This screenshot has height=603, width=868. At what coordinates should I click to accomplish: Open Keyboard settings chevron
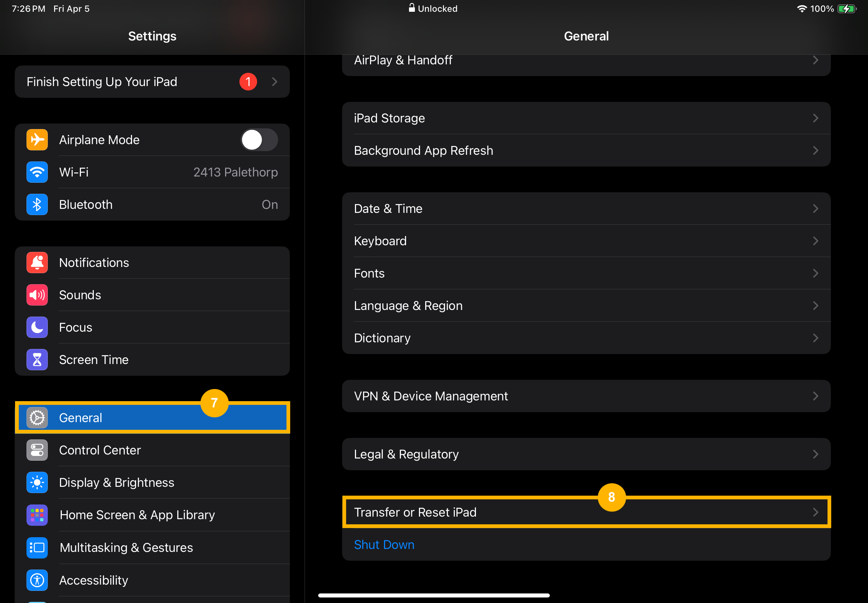pos(815,241)
